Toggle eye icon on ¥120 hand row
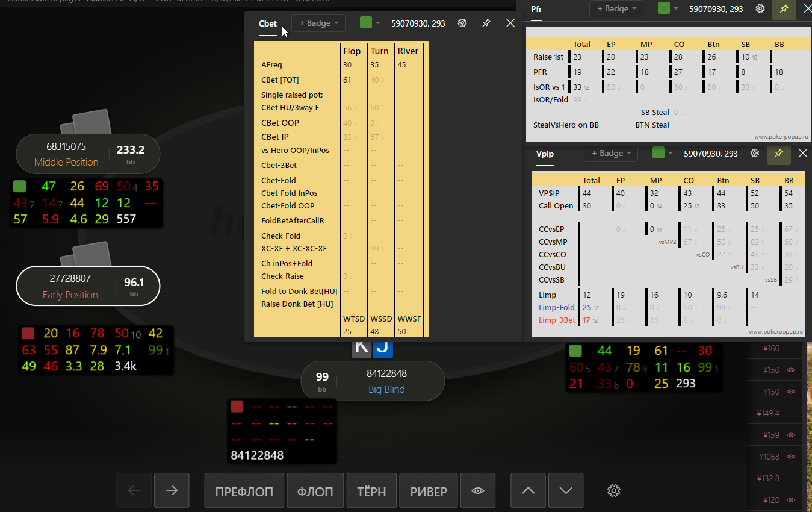 [x=791, y=500]
